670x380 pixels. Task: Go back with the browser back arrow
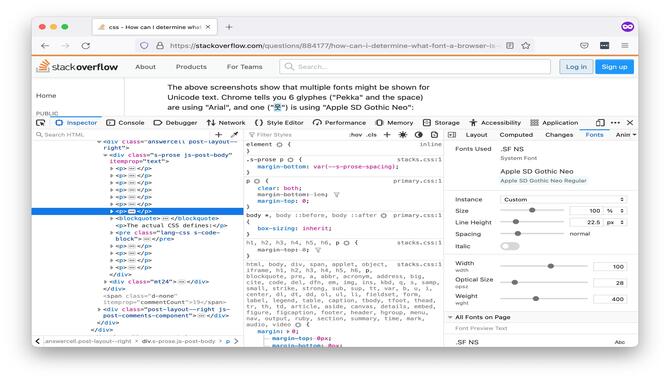pos(45,46)
